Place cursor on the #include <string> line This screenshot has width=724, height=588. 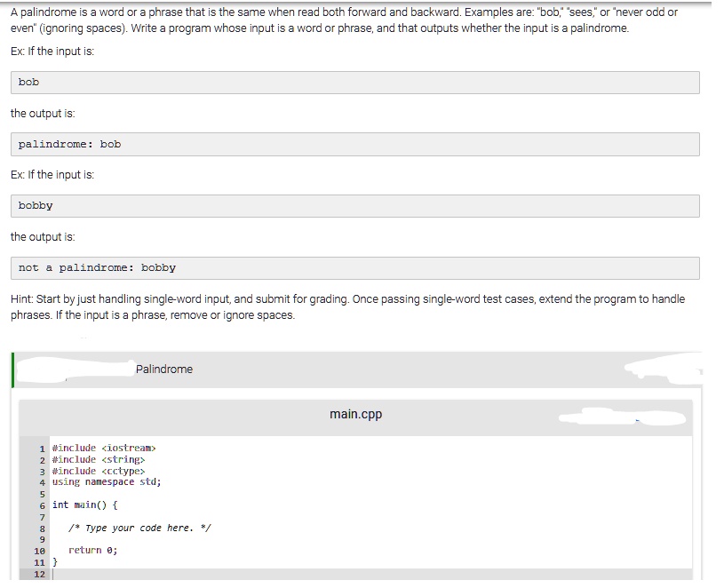click(x=98, y=459)
